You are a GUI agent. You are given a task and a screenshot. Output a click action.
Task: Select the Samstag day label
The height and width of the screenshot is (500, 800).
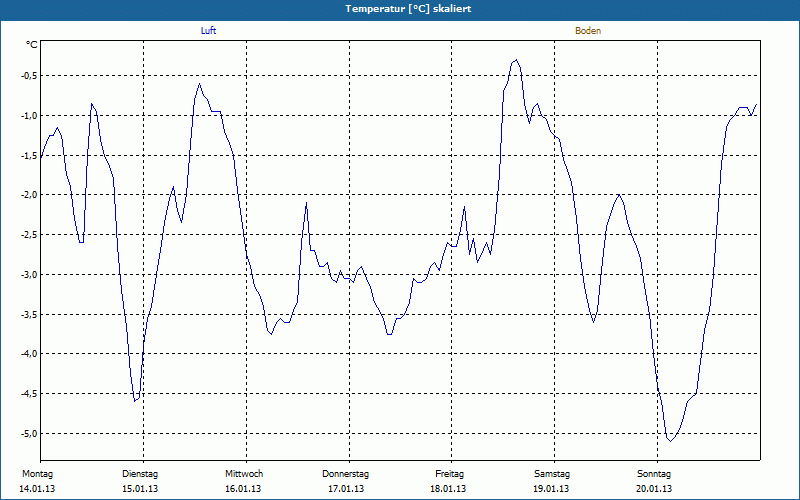(x=552, y=474)
